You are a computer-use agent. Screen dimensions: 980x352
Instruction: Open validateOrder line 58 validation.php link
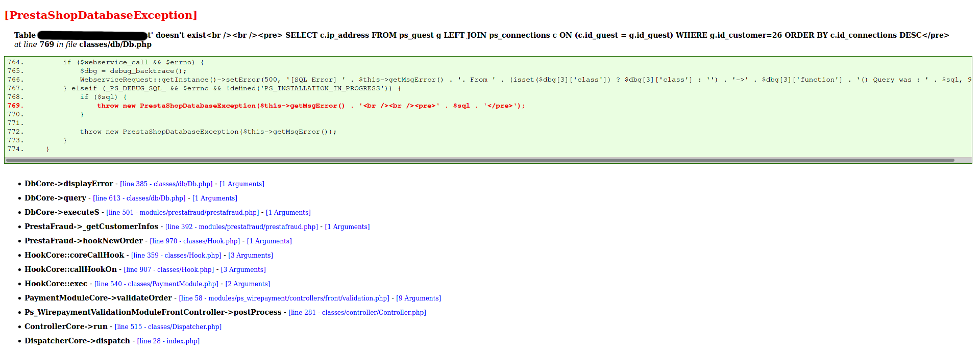point(284,298)
